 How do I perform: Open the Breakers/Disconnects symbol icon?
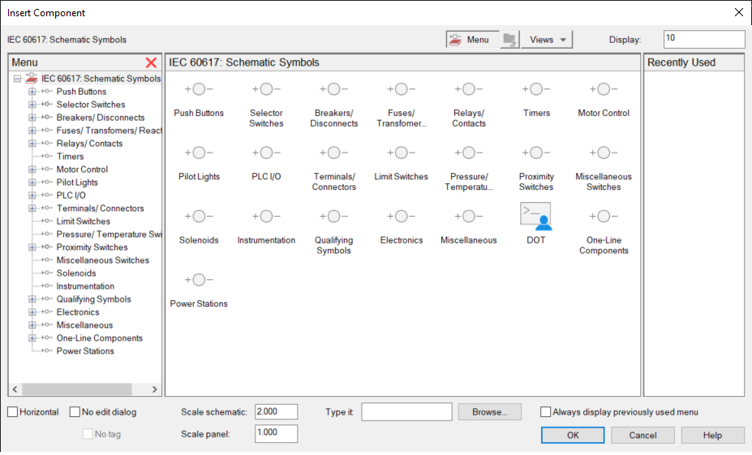333,91
